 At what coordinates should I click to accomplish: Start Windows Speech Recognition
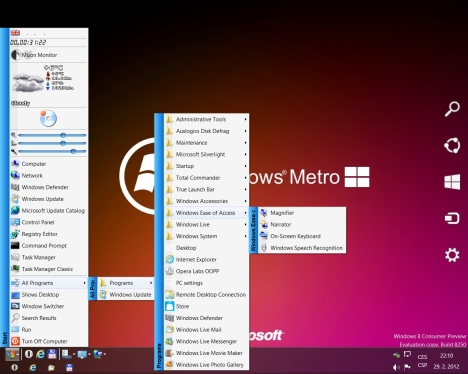(x=302, y=248)
